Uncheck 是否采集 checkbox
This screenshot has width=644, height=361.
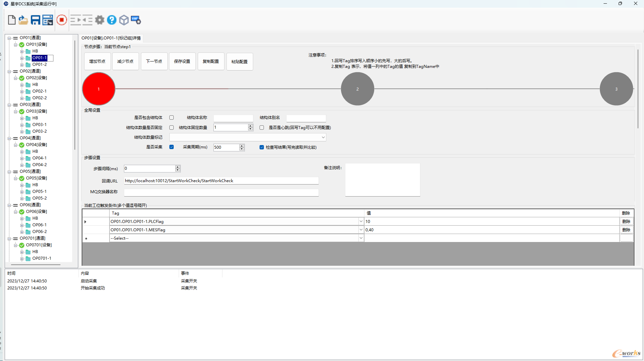[171, 147]
